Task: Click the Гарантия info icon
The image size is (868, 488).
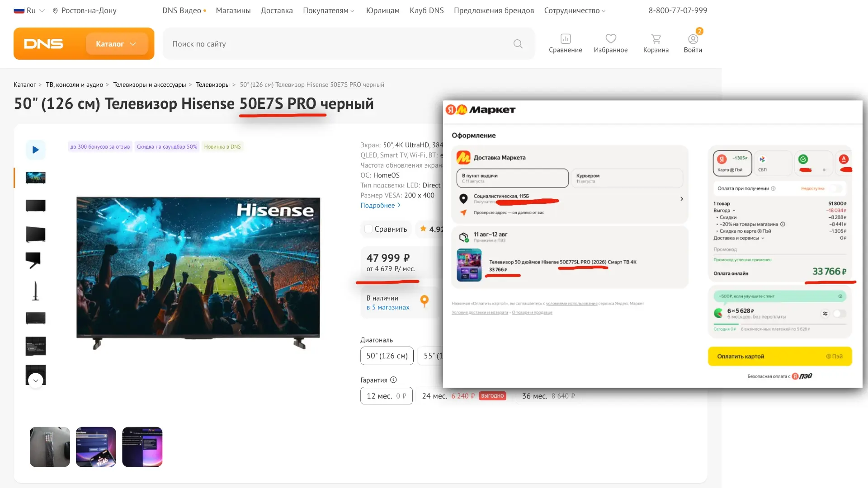Action: [393, 380]
